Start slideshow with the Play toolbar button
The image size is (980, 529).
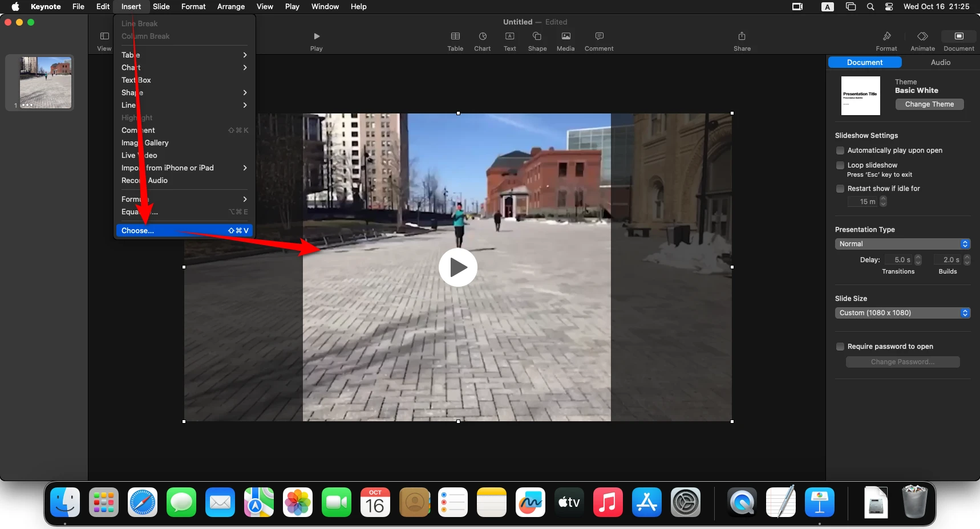[317, 36]
